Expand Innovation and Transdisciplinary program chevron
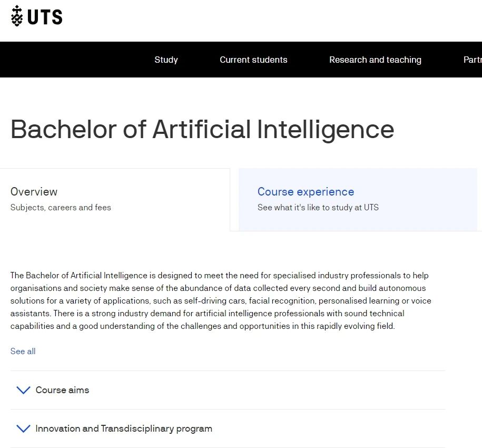The image size is (482, 448). click(x=23, y=428)
